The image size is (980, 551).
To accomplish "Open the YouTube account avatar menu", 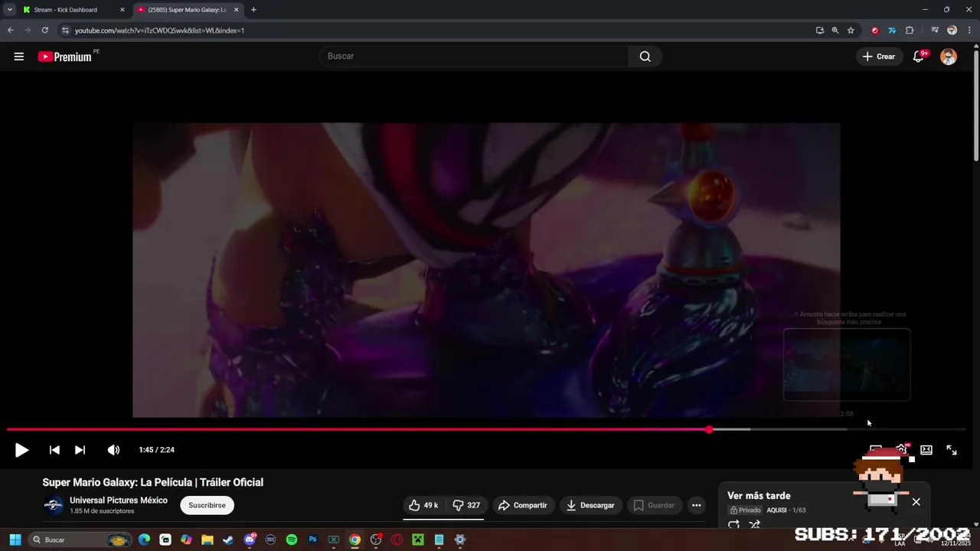I will coord(949,57).
